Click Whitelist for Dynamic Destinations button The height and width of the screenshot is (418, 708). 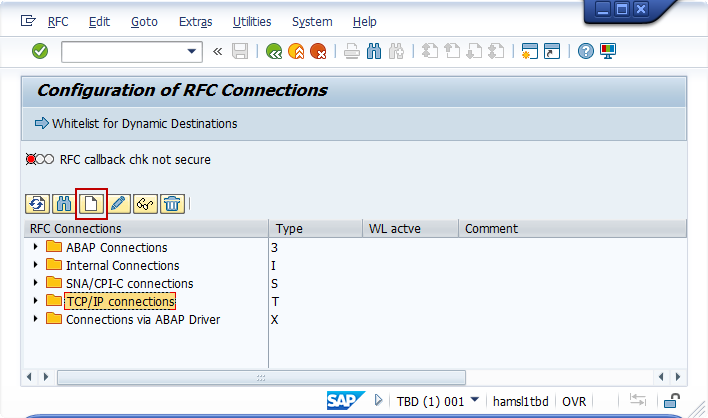coord(136,124)
